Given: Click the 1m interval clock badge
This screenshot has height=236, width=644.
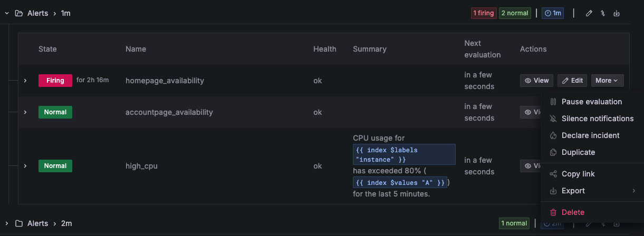Looking at the screenshot, I should click(553, 13).
